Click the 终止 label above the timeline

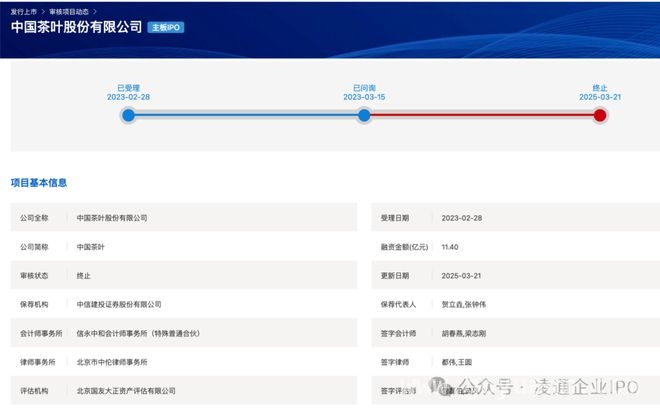click(600, 88)
